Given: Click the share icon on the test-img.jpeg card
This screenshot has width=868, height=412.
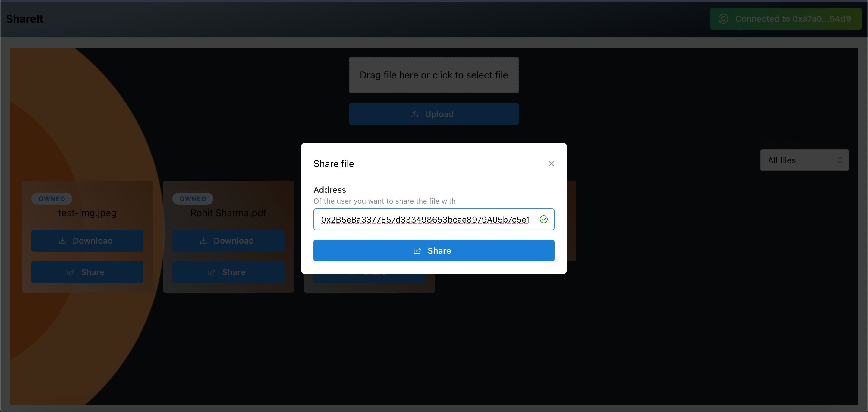Looking at the screenshot, I should point(71,272).
